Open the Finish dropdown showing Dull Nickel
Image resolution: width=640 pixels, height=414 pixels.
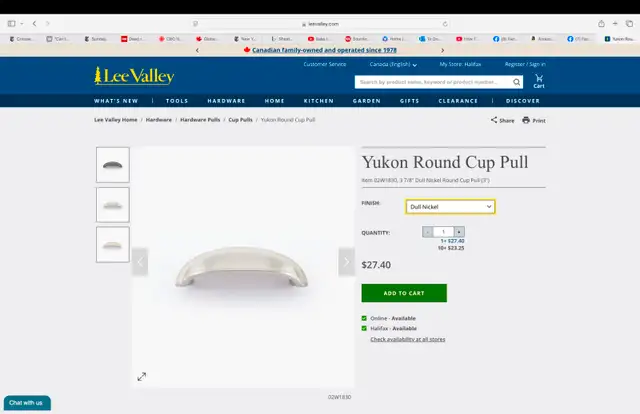tap(450, 207)
